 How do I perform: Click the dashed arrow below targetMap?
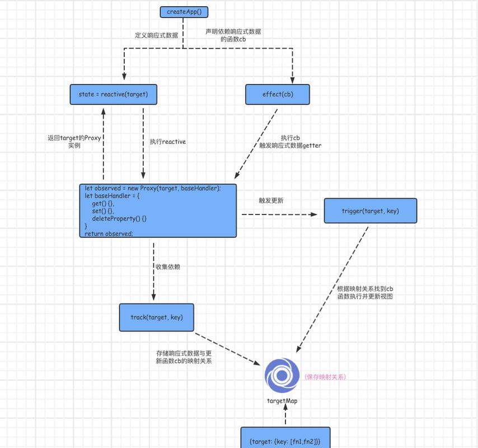[x=285, y=416]
